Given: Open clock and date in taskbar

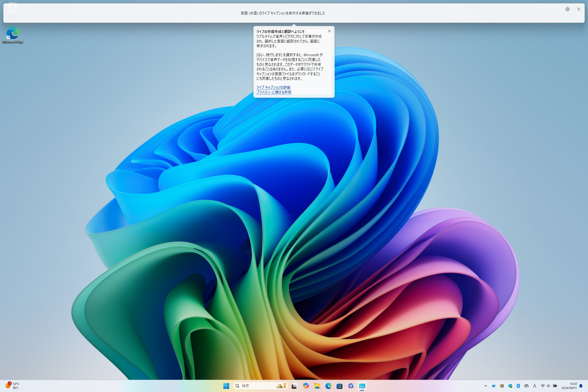Looking at the screenshot, I should 569,386.
